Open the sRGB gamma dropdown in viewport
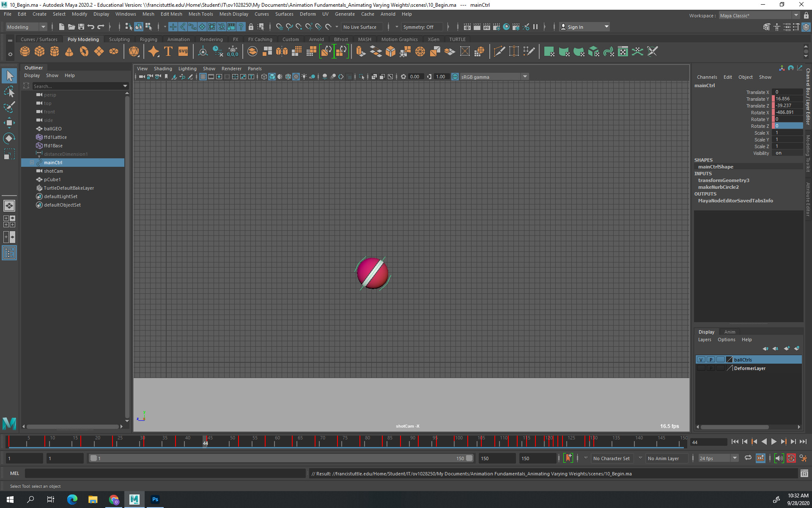812x508 pixels. [x=525, y=77]
